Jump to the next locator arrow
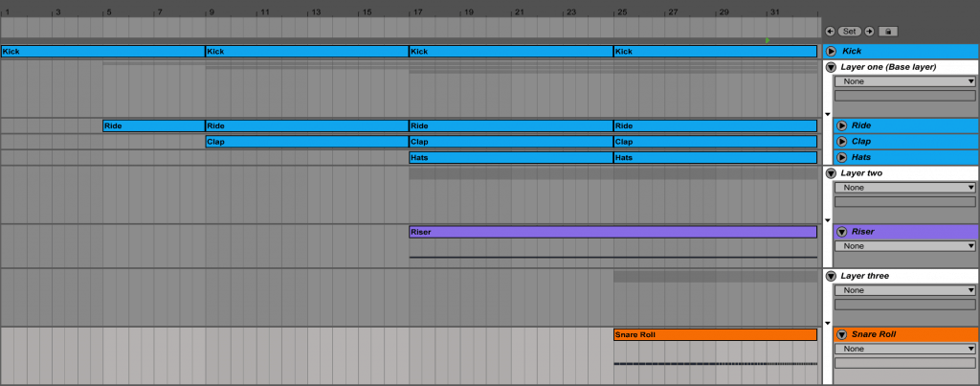980x386 pixels. [x=869, y=32]
